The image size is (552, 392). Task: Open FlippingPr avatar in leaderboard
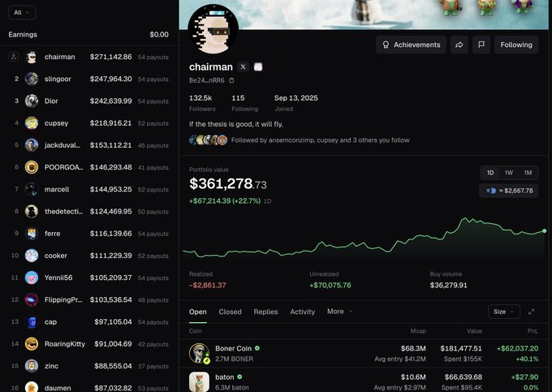click(32, 299)
